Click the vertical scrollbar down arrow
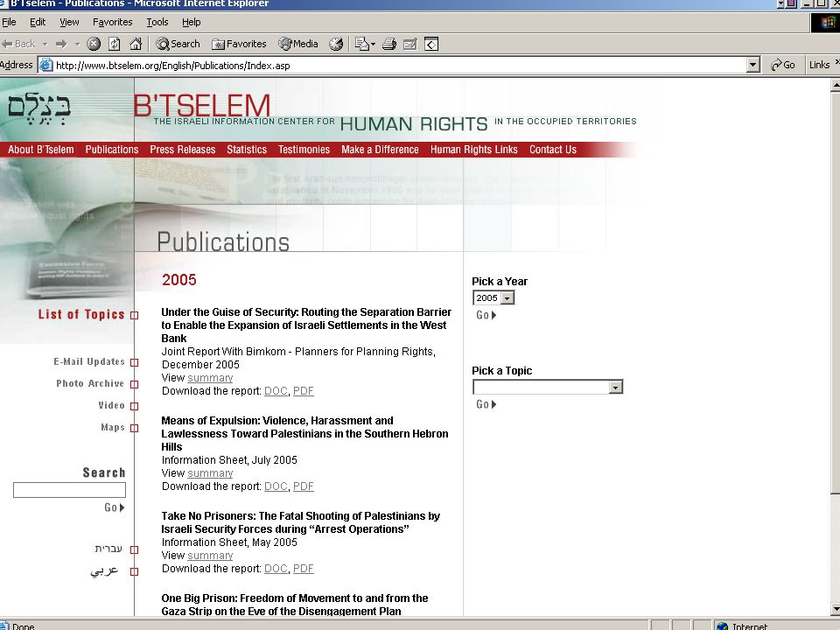This screenshot has height=630, width=840. (835, 609)
